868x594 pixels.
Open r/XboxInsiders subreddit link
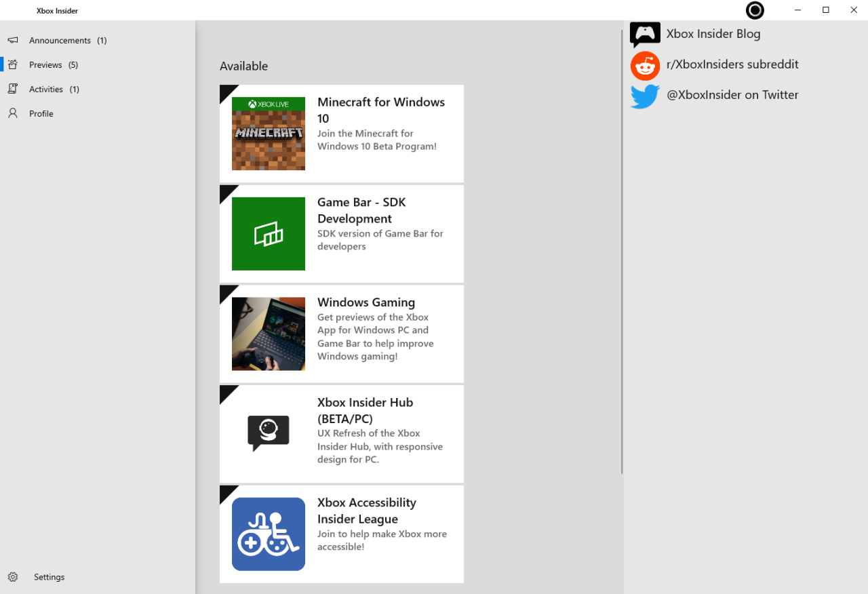[732, 64]
